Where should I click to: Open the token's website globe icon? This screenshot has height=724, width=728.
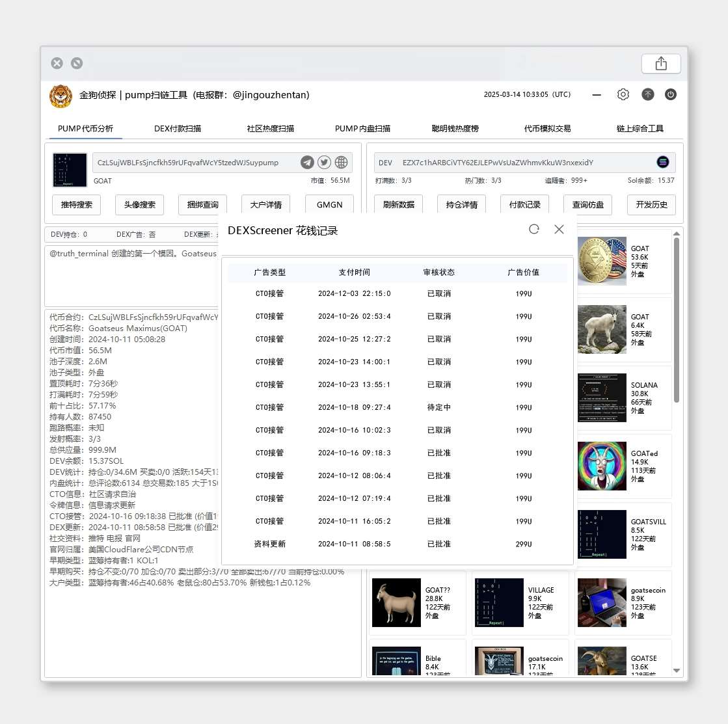342,163
